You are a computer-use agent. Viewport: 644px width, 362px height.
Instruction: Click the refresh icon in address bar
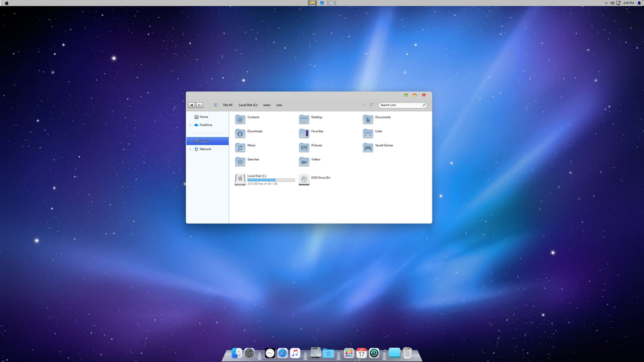371,104
